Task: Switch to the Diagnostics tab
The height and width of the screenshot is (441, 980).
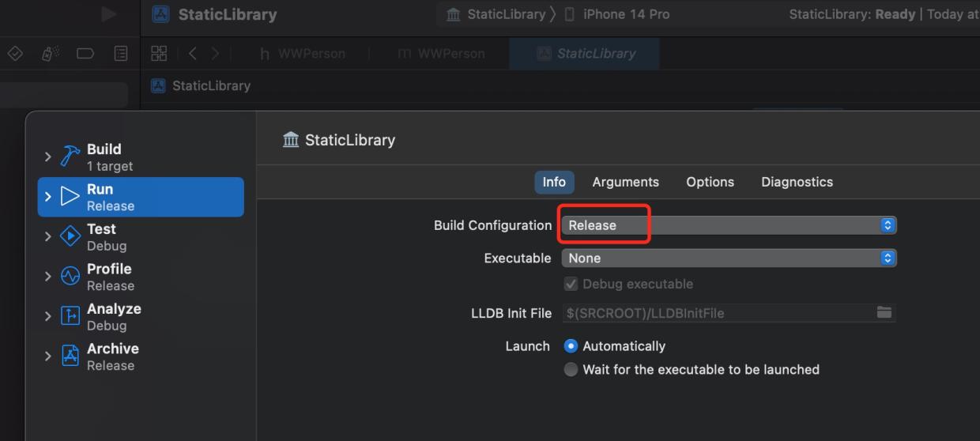Action: [797, 182]
